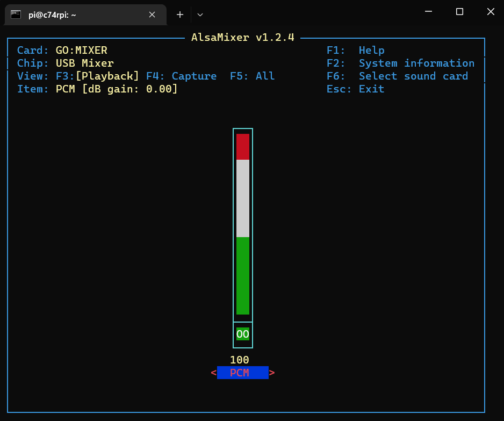Open the new tab profile dropdown
This screenshot has height=421, width=504.
pos(200,15)
